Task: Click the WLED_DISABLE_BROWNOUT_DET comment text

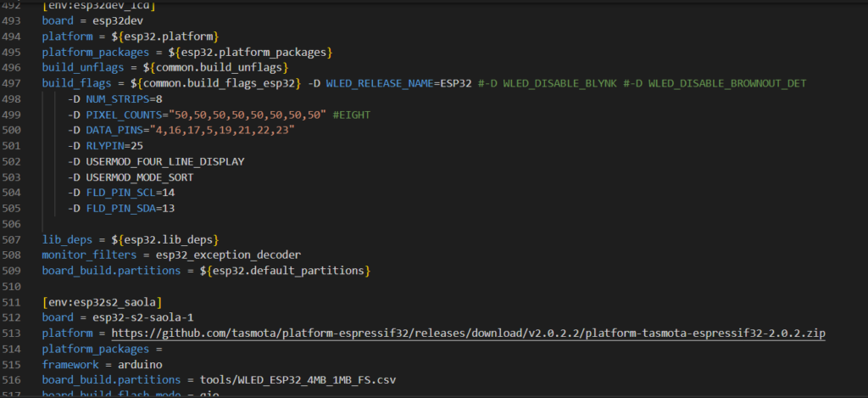Action: [x=727, y=83]
